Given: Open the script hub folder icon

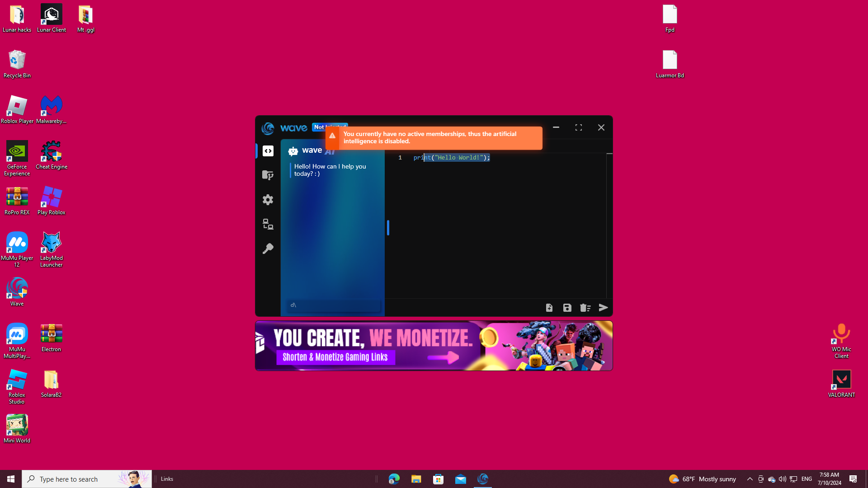Looking at the screenshot, I should pos(268,175).
